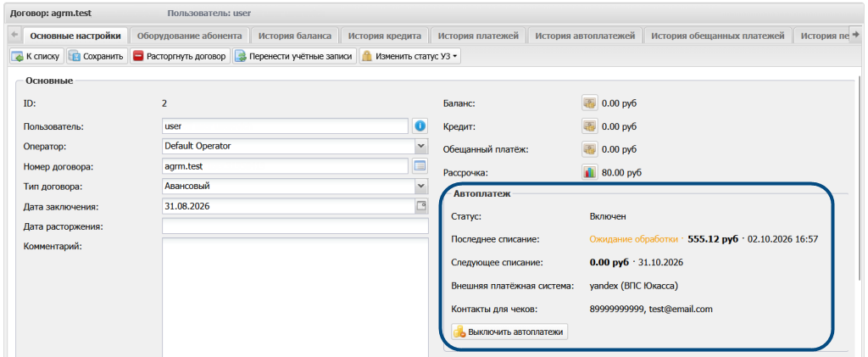Switch to Основные настройки tab

tap(75, 36)
